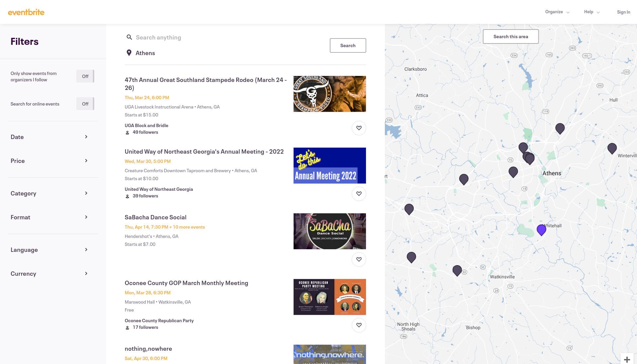
Task: Click 'Starts at $15.00' price text
Action: 141,115
